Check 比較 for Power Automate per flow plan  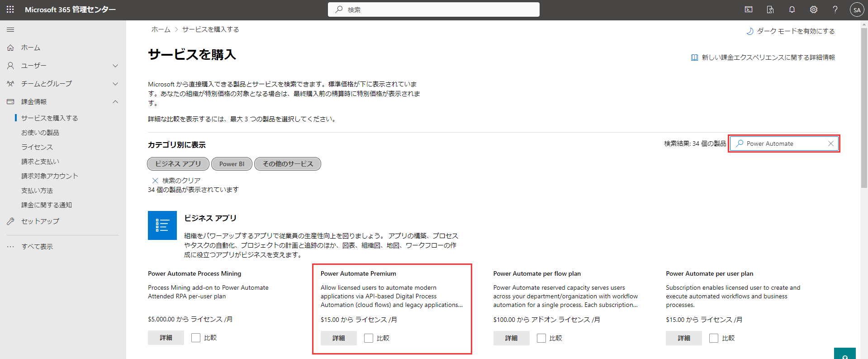(x=541, y=338)
